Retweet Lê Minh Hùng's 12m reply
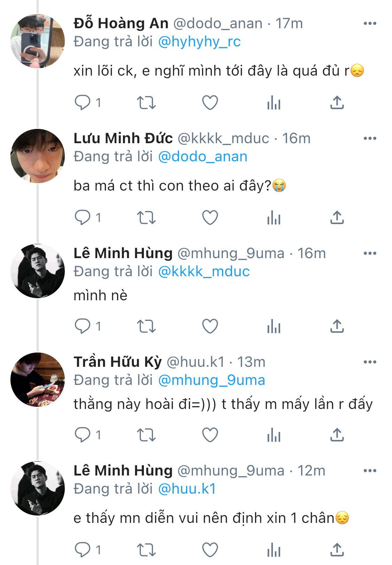The image size is (392, 565). pos(146,550)
